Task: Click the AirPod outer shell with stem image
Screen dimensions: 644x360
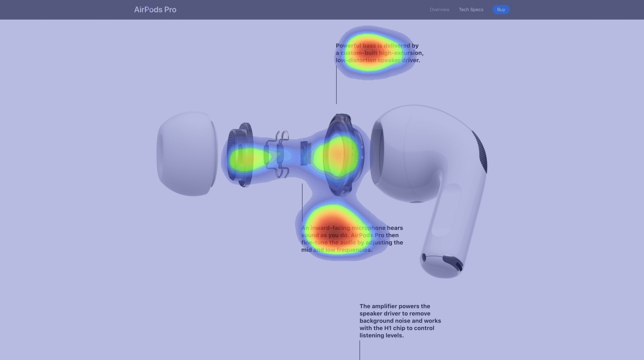Action: point(429,191)
